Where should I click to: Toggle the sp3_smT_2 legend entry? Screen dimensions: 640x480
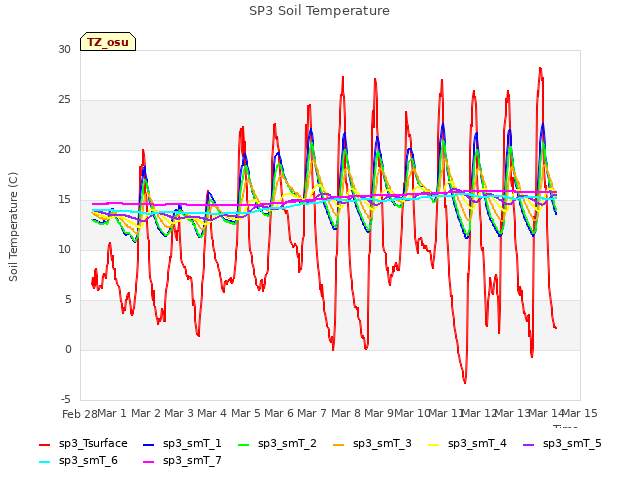(x=277, y=444)
